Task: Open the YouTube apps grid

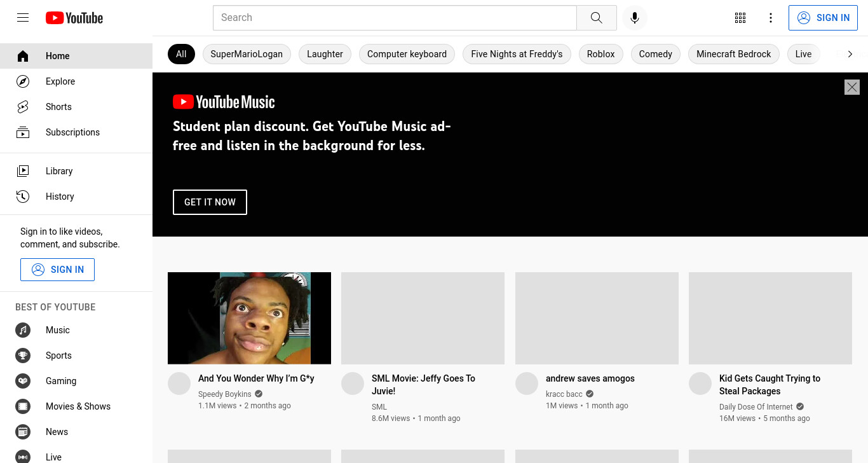Action: pyautogui.click(x=740, y=18)
